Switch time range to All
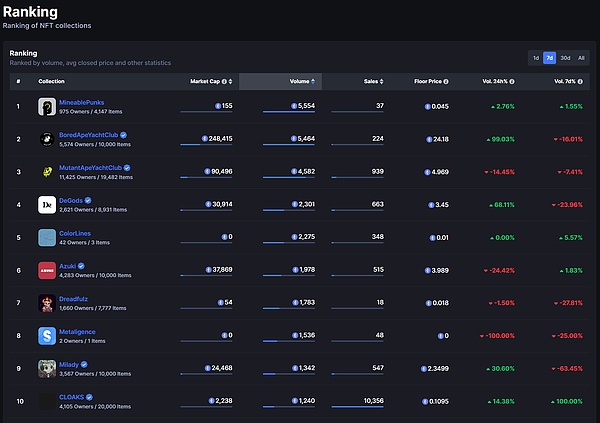This screenshot has width=600, height=423. 582,58
